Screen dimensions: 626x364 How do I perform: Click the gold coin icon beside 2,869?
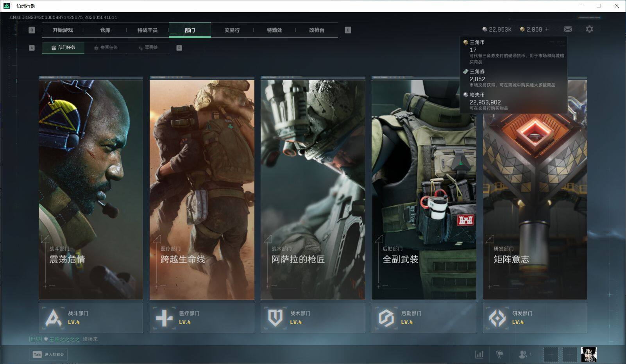(x=522, y=29)
